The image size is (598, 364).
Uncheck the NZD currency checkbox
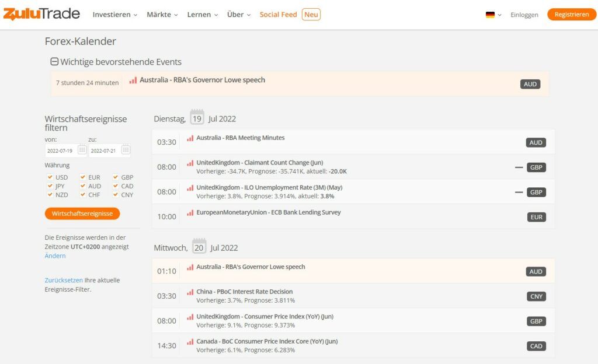click(50, 194)
